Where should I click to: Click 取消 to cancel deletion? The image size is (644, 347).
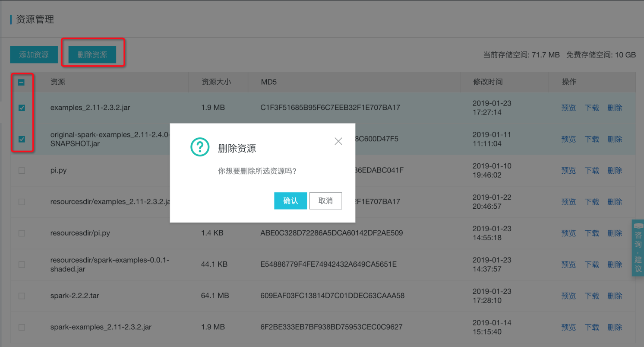click(326, 201)
